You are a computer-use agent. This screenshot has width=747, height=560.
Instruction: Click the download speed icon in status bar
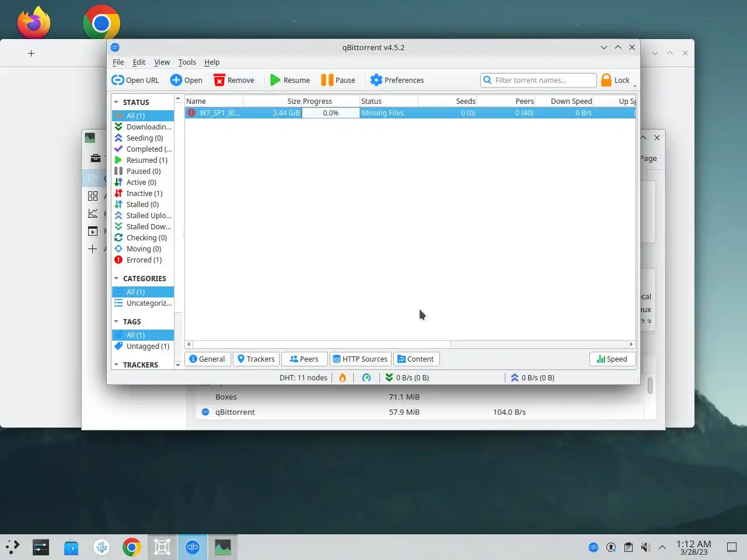(x=389, y=377)
